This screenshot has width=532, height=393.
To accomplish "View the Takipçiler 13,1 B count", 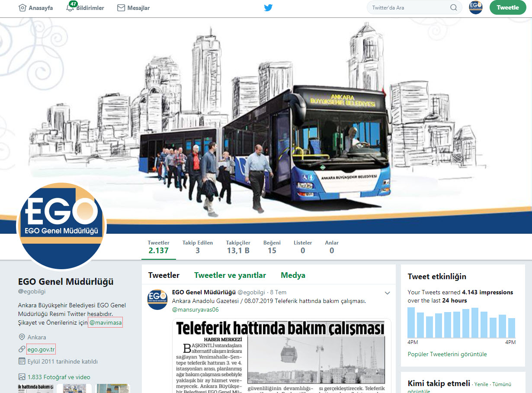I will 237,247.
